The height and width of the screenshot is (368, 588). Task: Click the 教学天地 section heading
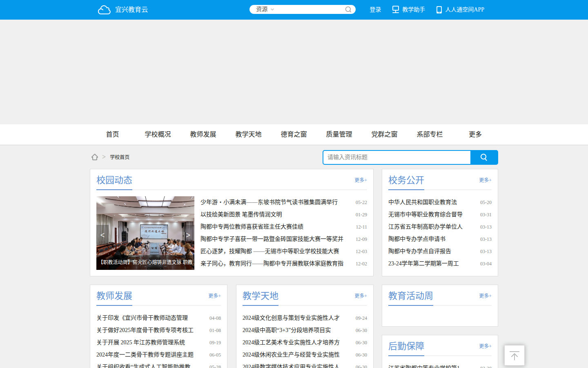pyautogui.click(x=261, y=296)
